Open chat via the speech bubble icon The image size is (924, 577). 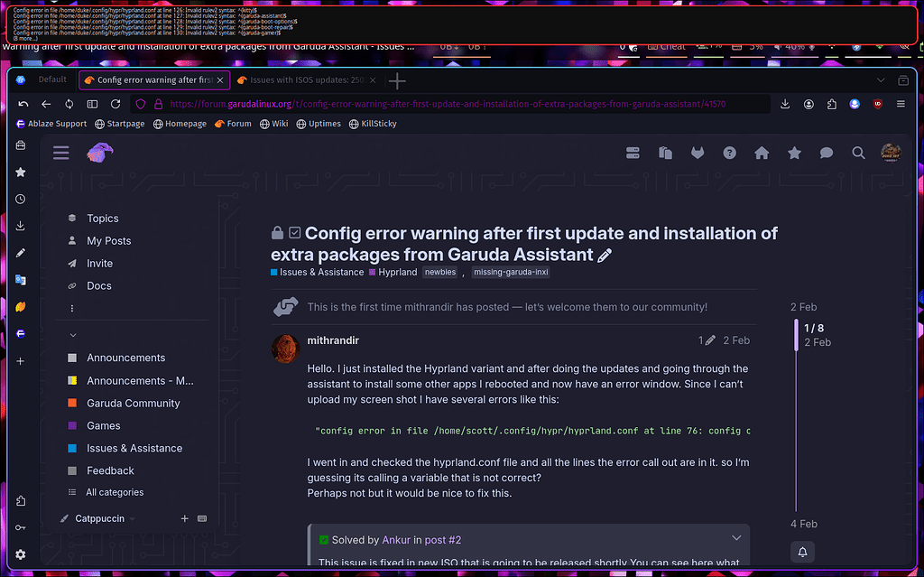826,153
